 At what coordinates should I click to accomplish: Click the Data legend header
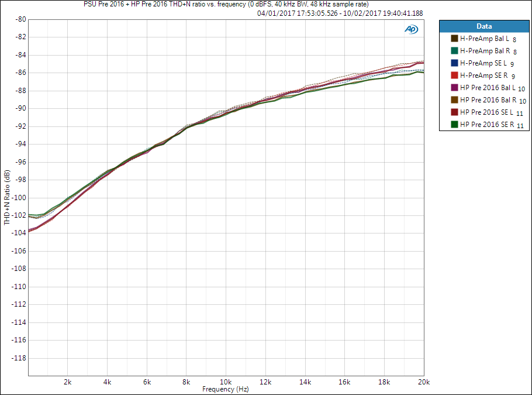point(484,26)
